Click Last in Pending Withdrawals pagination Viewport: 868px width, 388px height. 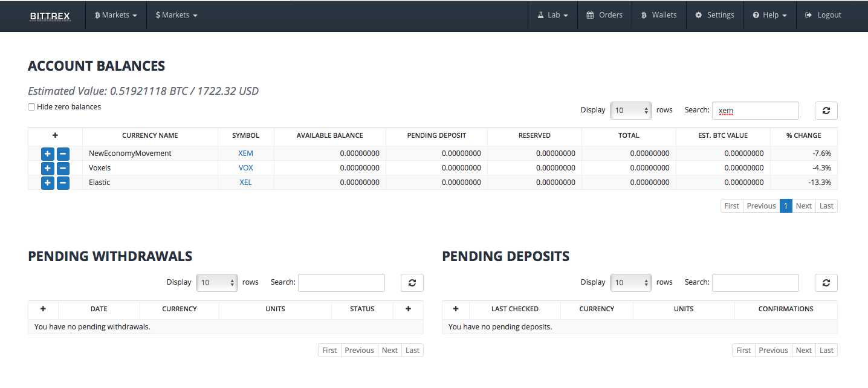point(412,351)
